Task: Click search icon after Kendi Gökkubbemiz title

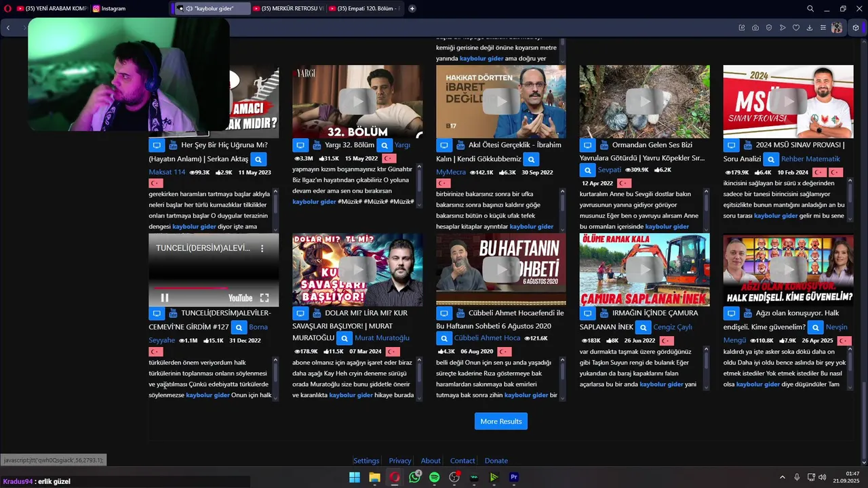Action: pos(532,159)
